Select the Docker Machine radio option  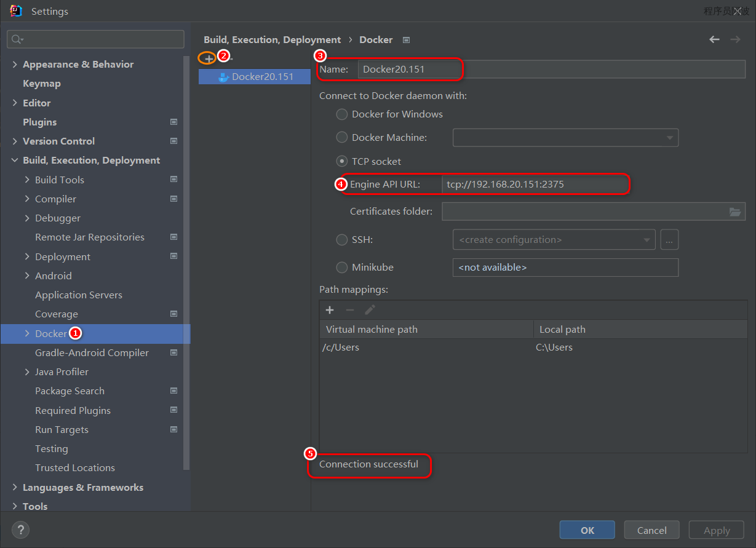341,138
